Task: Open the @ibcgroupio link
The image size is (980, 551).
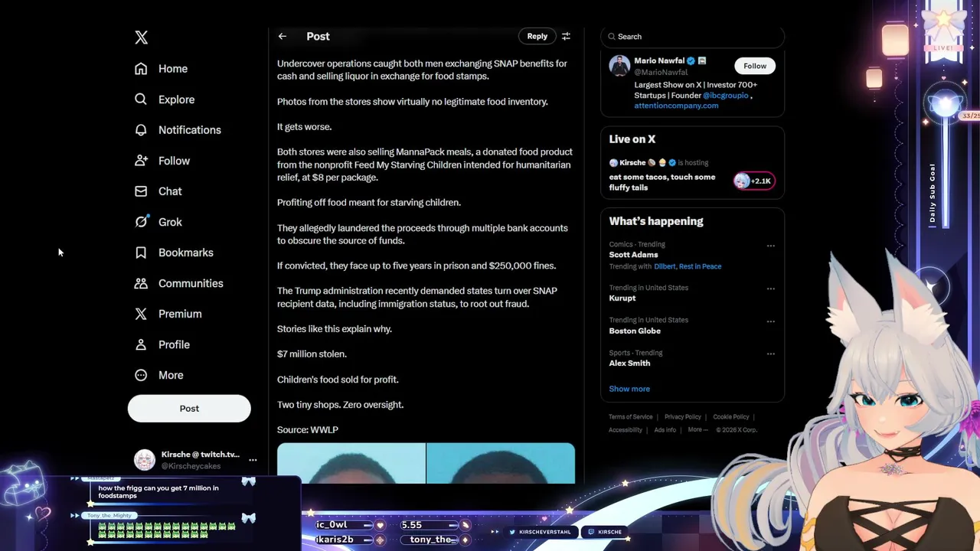Action: pos(726,96)
